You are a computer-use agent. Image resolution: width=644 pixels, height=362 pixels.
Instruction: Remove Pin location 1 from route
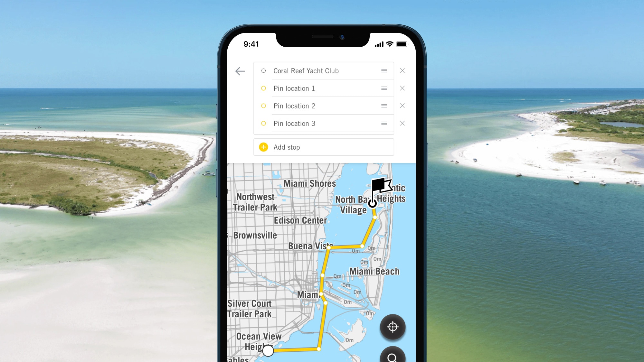click(402, 88)
